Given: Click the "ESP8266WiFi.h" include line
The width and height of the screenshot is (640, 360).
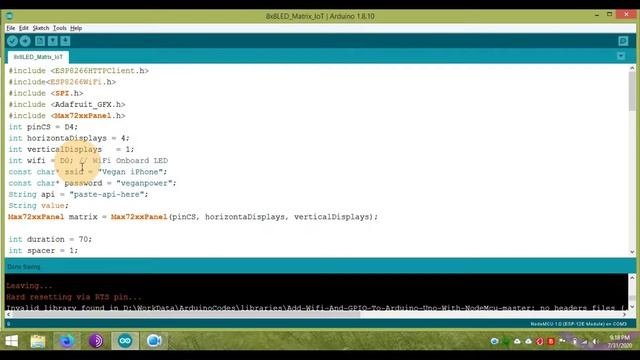Looking at the screenshot, I should [62, 82].
